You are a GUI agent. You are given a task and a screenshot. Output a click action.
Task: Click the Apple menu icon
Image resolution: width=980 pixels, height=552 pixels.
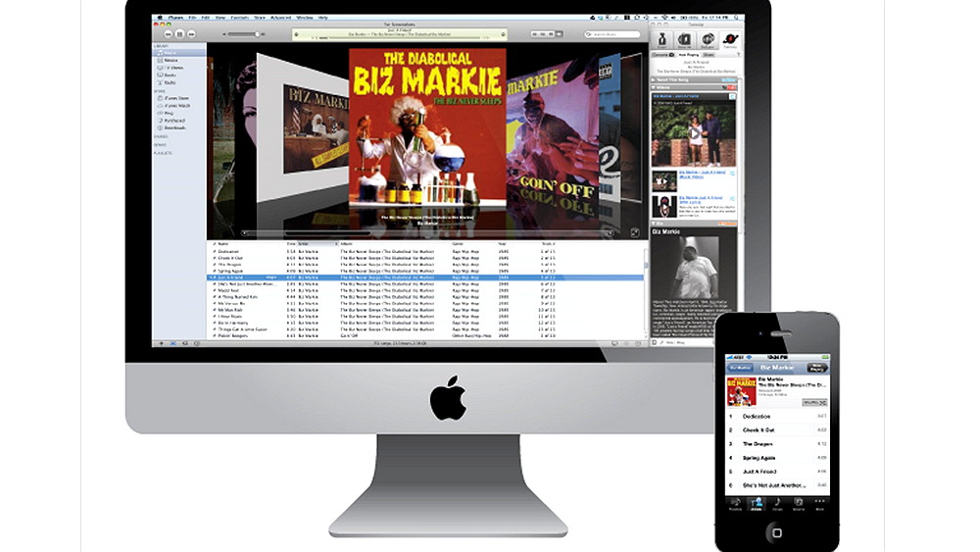160,17
